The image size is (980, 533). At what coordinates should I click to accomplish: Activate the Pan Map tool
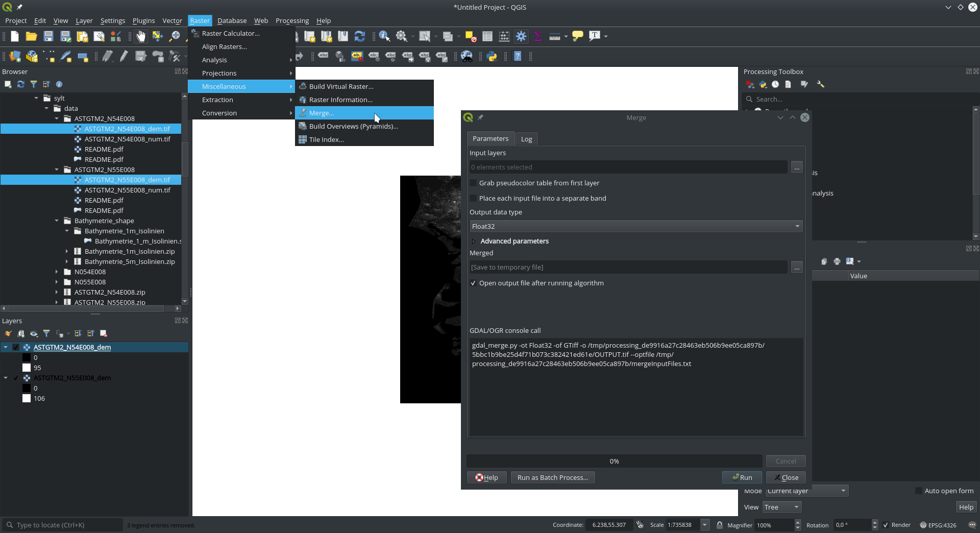tap(140, 36)
